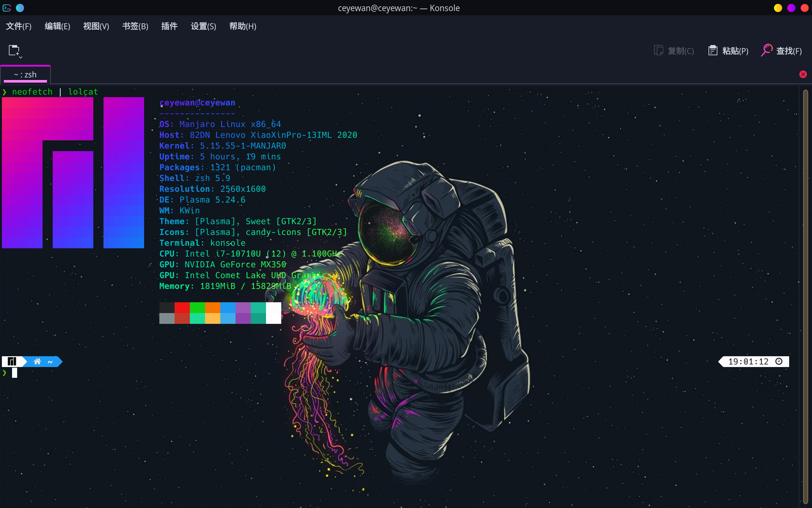Open the 书签(B) bookmarks menu
Screen dimensions: 812x508
tap(135, 26)
